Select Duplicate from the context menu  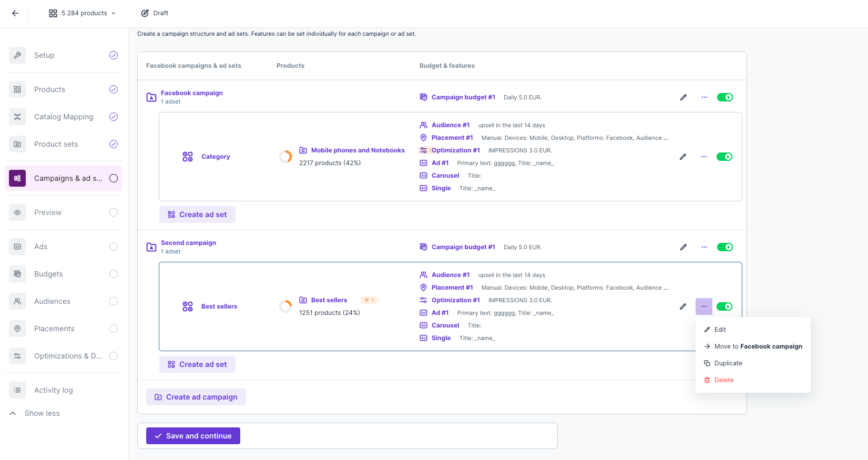tap(728, 363)
